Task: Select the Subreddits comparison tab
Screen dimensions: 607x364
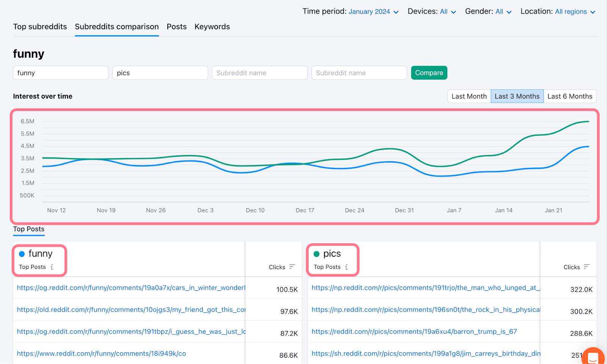Action: click(x=117, y=27)
